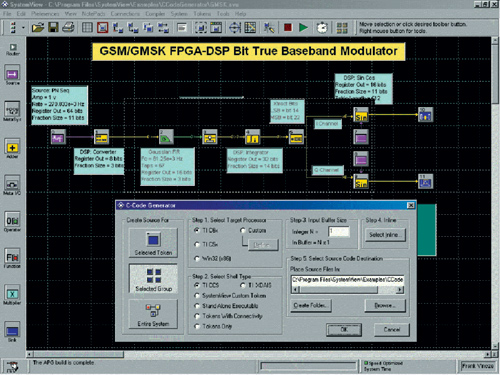Click the DSP Integrator token on canvas

(252, 137)
